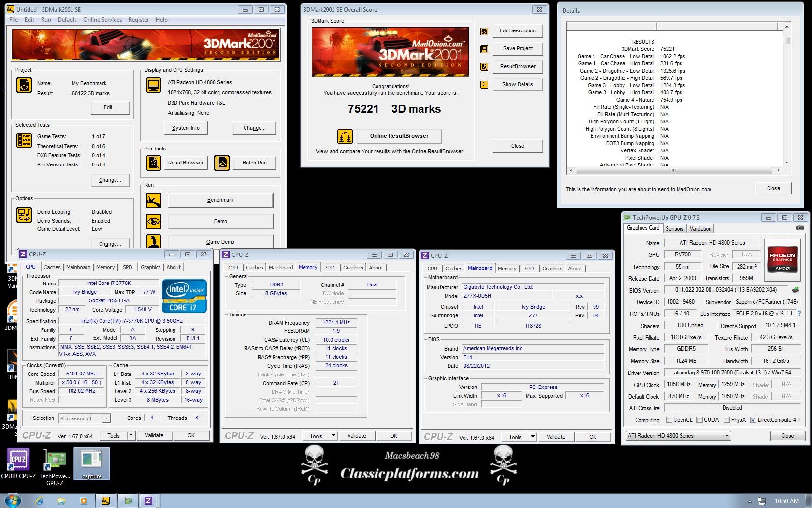Click the GPU-Z camera screenshot icon
This screenshot has height=508, width=812.
tap(800, 228)
